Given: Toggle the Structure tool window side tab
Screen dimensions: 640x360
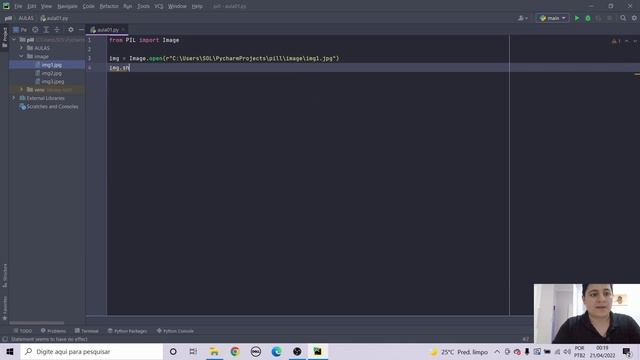Looking at the screenshot, I should coord(4,276).
